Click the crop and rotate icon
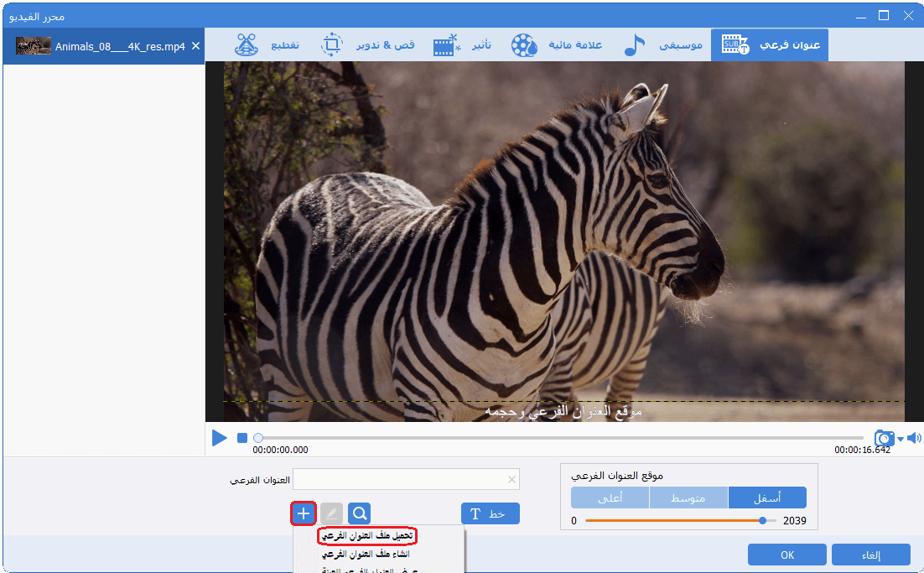 (332, 44)
